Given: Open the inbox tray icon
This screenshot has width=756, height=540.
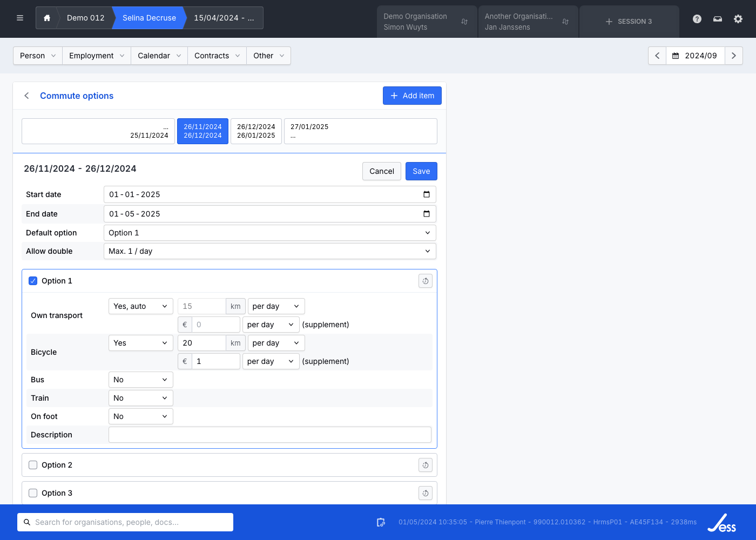Looking at the screenshot, I should click(x=718, y=19).
